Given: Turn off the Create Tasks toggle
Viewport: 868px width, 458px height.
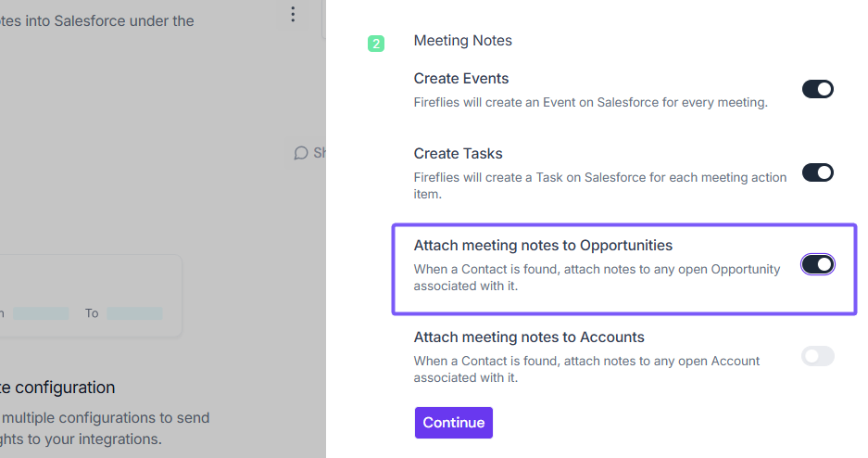Looking at the screenshot, I should pyautogui.click(x=818, y=172).
